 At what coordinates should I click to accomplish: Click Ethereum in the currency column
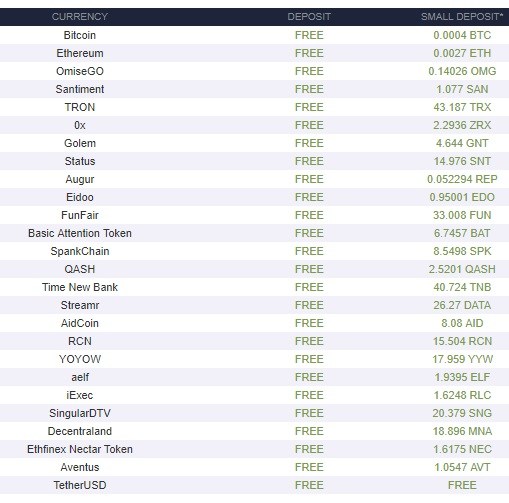tap(80, 53)
